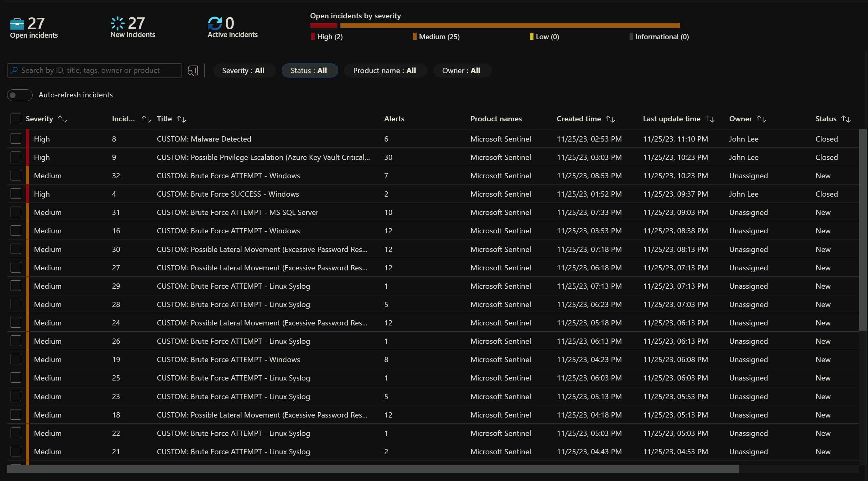Click Closed status of incident 4
The width and height of the screenshot is (868, 481).
[x=827, y=194]
